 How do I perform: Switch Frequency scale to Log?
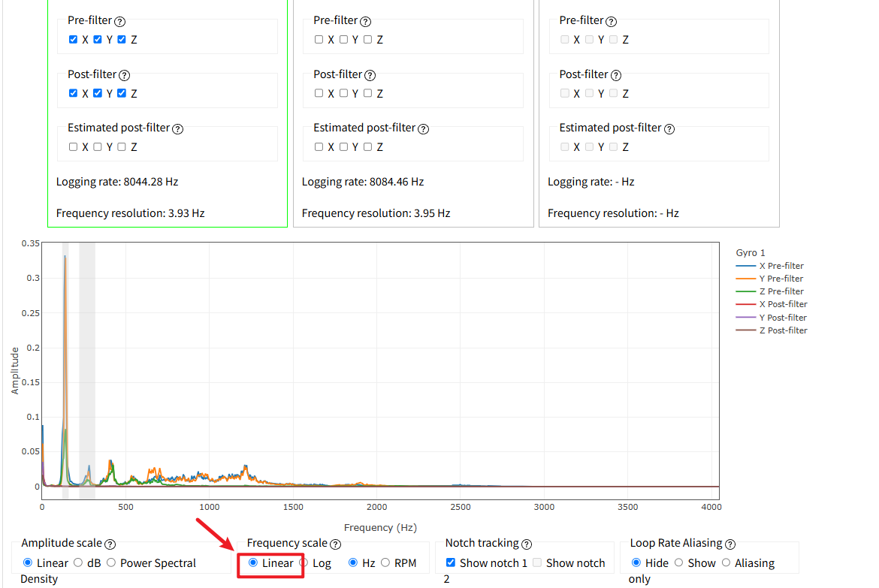[x=304, y=562]
